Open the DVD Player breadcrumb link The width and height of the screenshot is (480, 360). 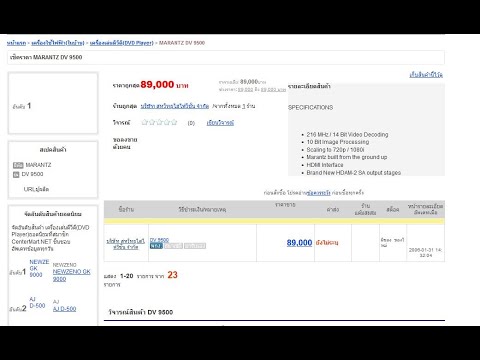point(122,43)
